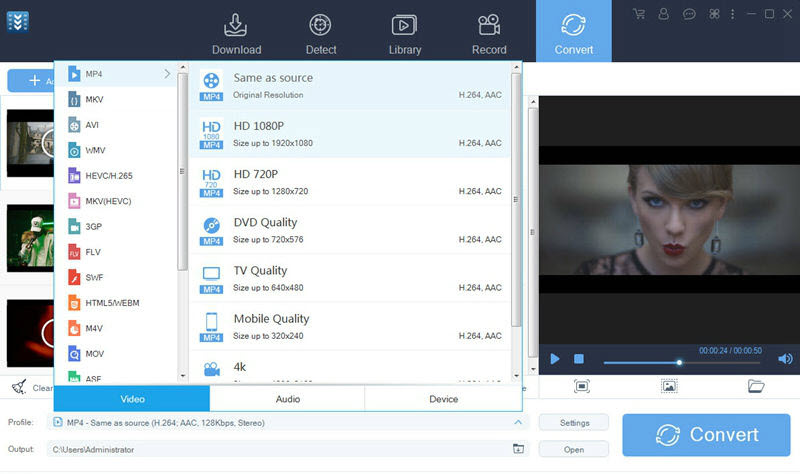The height and width of the screenshot is (474, 800).
Task: Open the Settings button
Action: tap(574, 422)
